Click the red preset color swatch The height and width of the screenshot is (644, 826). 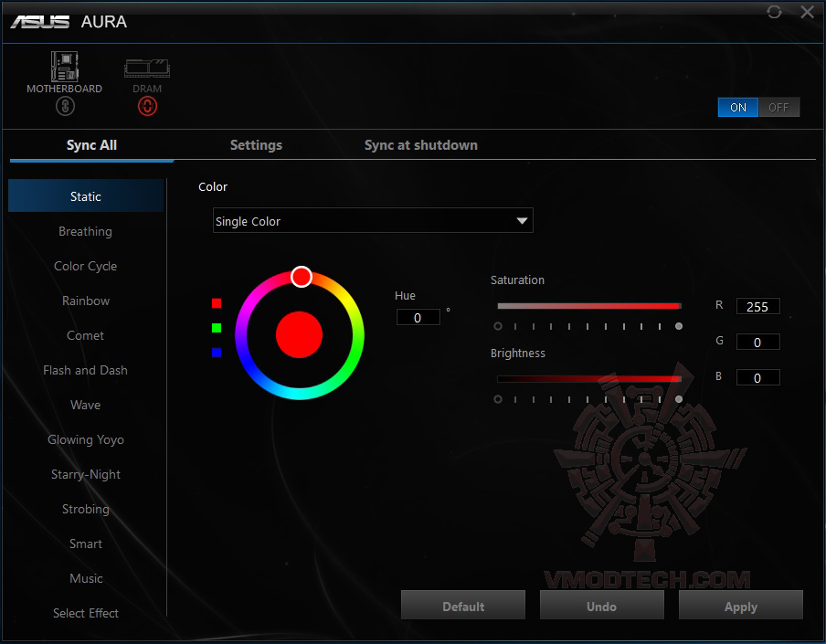(217, 302)
